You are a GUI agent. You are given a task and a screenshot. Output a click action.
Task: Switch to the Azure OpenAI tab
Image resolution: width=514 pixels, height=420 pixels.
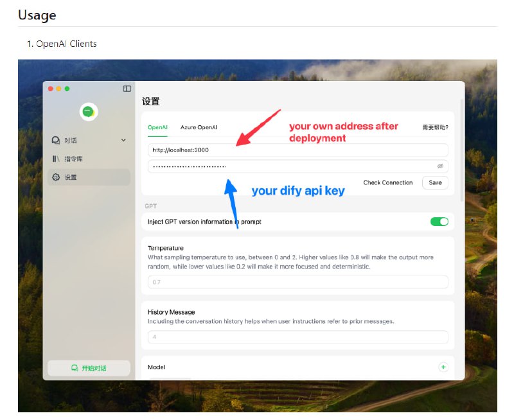tap(199, 128)
